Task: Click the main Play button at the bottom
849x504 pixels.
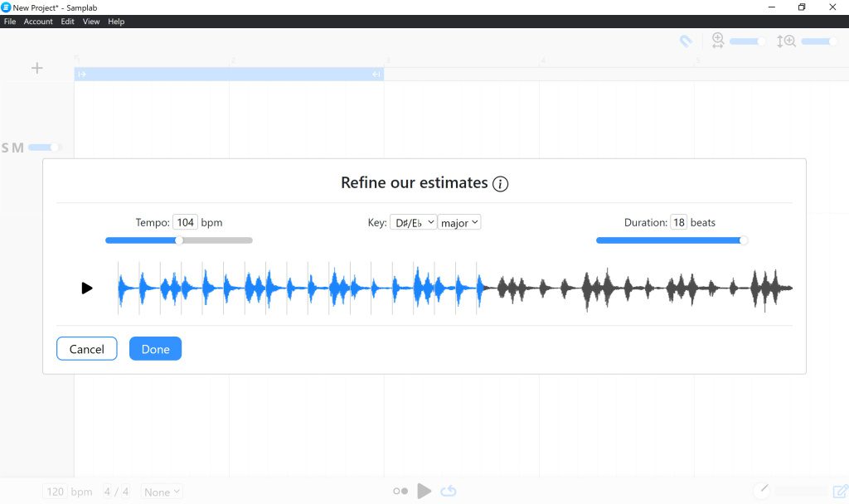Action: pyautogui.click(x=424, y=491)
